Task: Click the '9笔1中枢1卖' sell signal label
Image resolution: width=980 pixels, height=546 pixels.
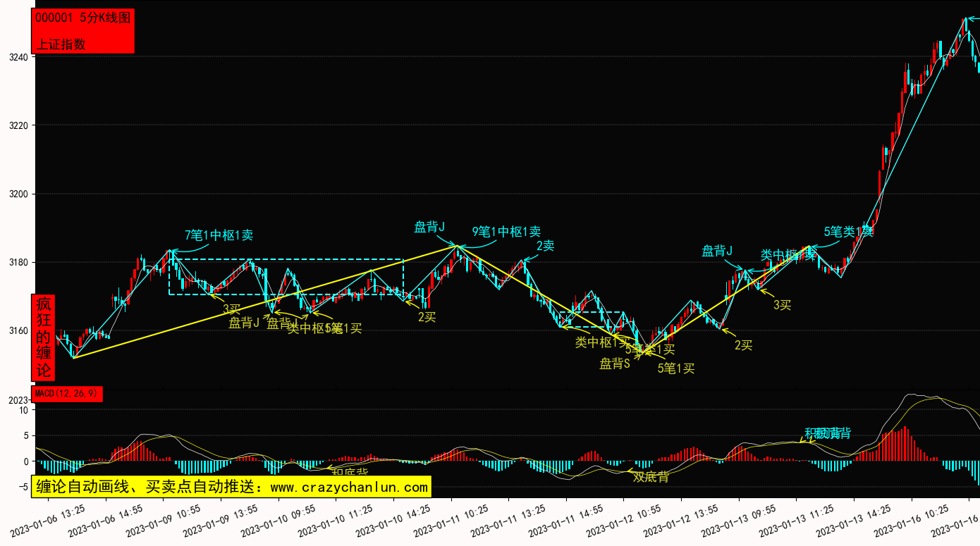Action: (x=506, y=231)
